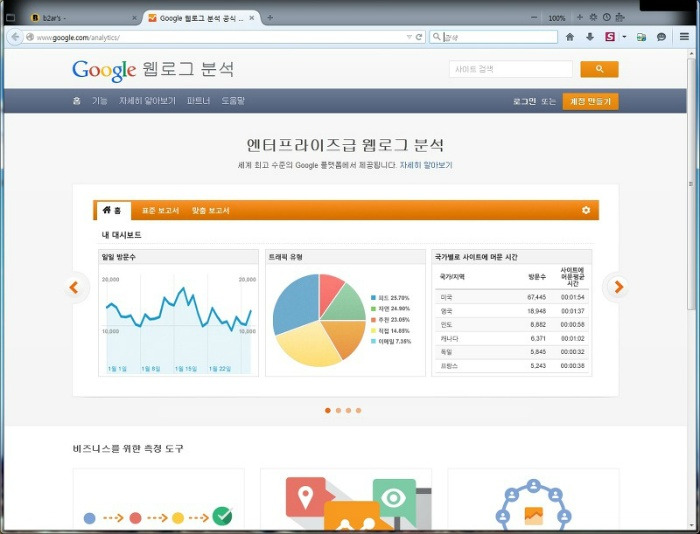
Task: Open a new tab with plus icon
Action: (x=270, y=18)
